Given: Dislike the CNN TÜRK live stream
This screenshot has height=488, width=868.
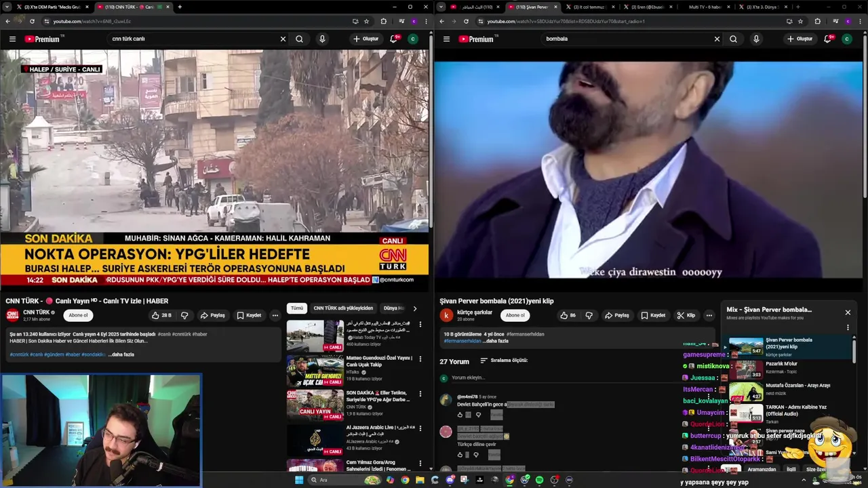Looking at the screenshot, I should pyautogui.click(x=184, y=315).
